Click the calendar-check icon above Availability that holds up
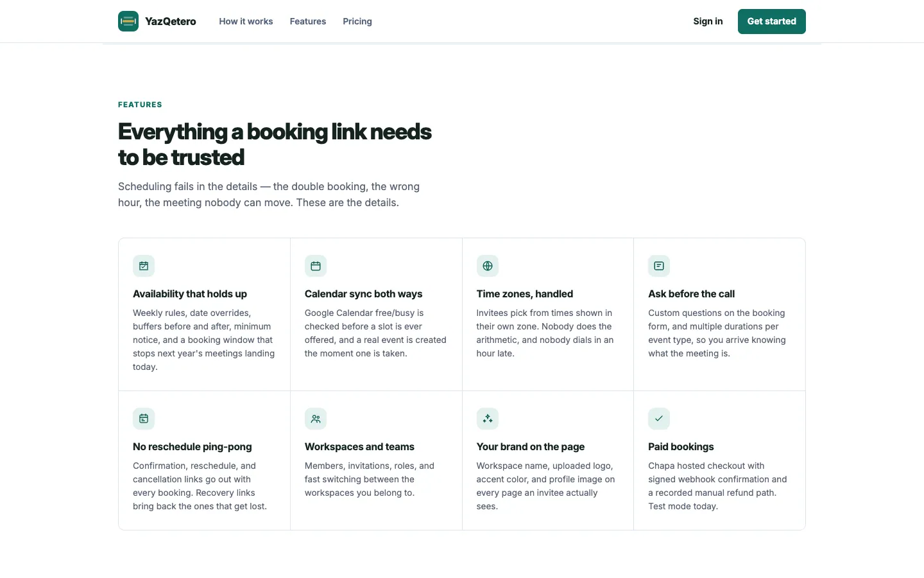The width and height of the screenshot is (924, 578). [x=144, y=266]
